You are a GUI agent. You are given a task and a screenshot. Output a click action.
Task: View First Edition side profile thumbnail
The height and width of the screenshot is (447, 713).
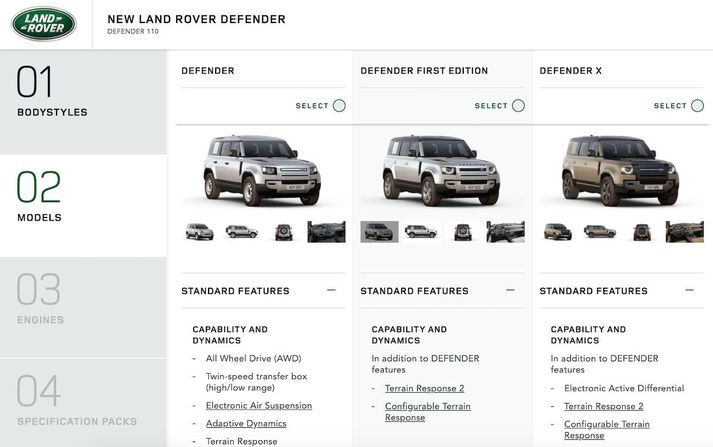(x=421, y=232)
